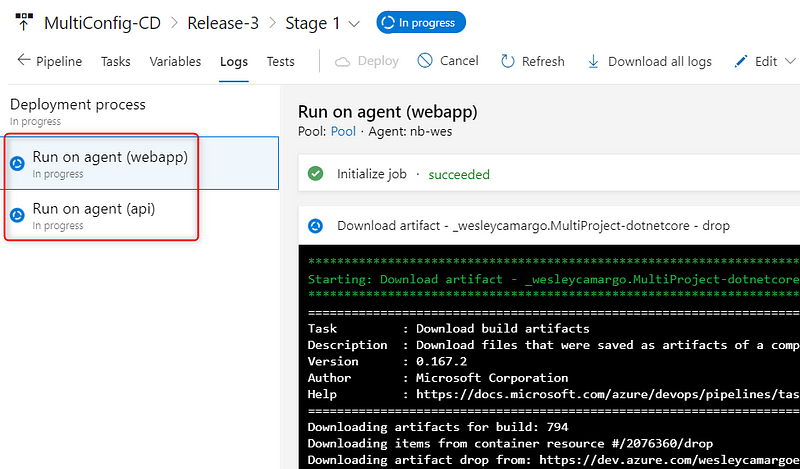This screenshot has width=800, height=469.
Task: Switch to the Tasks tab
Action: (116, 61)
